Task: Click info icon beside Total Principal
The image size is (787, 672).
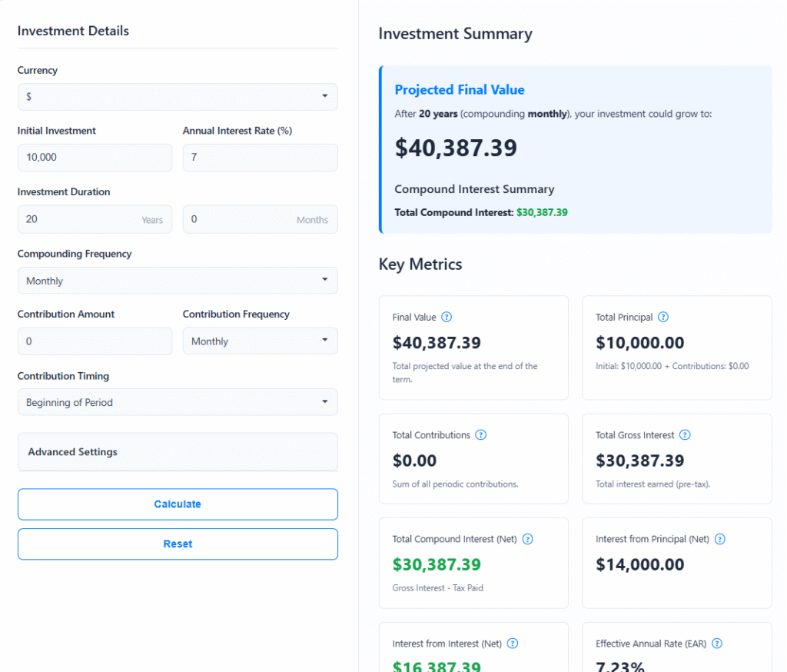Action: tap(663, 317)
